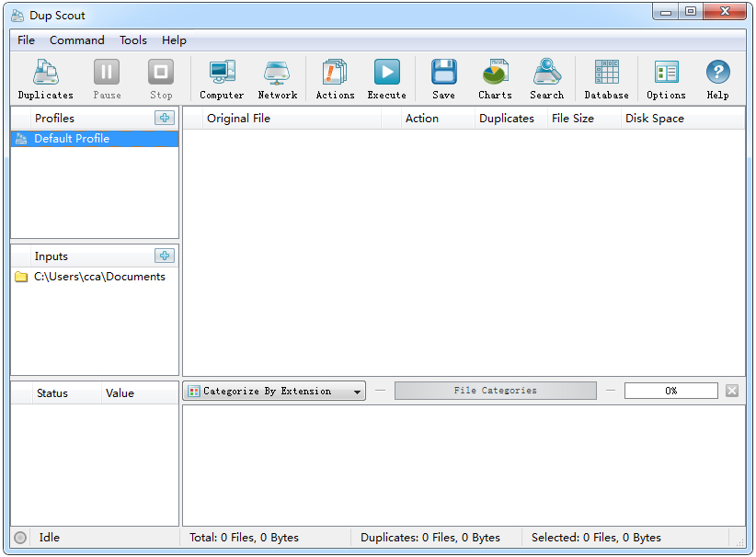Add a new input with plus button

[165, 256]
